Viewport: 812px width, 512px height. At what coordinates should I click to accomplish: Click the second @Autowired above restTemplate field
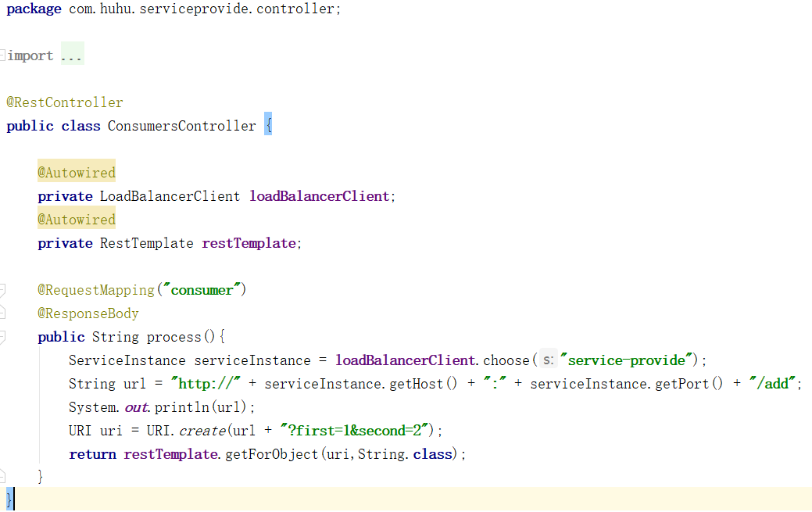[77, 220]
